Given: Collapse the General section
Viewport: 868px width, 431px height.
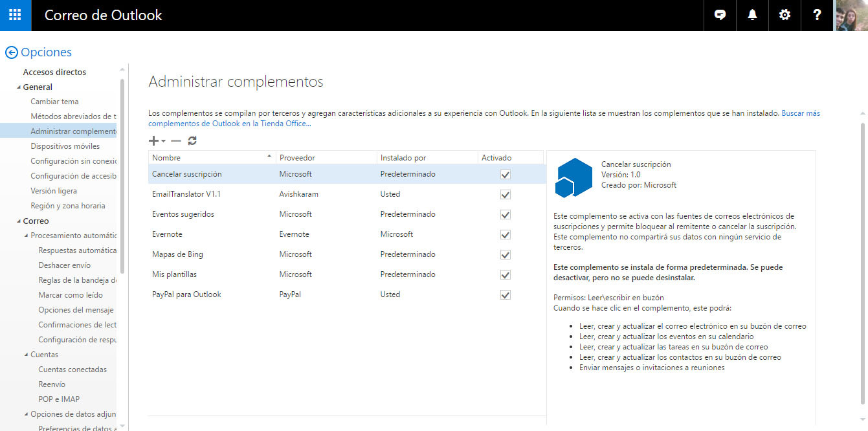Looking at the screenshot, I should [x=20, y=87].
